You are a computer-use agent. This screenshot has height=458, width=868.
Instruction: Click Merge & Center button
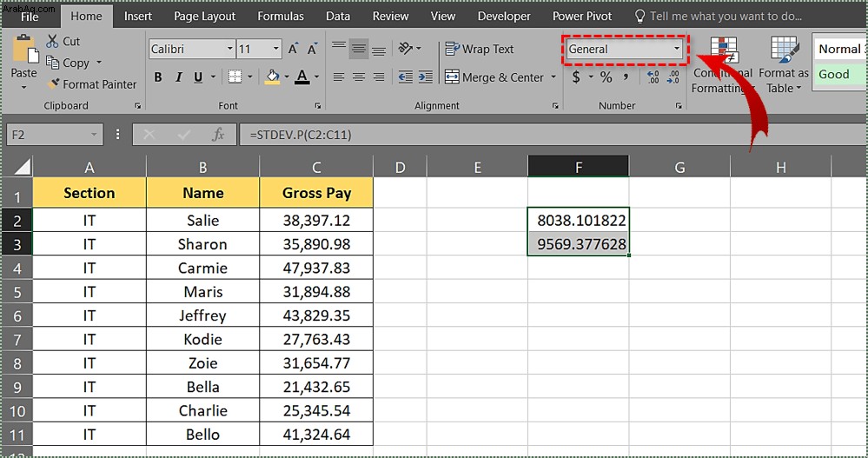click(494, 77)
